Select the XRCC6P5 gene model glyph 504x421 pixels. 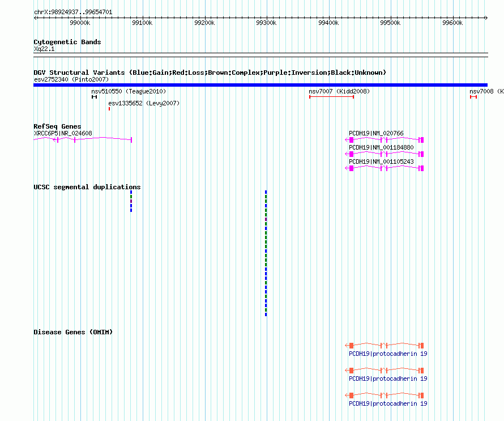[x=83, y=139]
